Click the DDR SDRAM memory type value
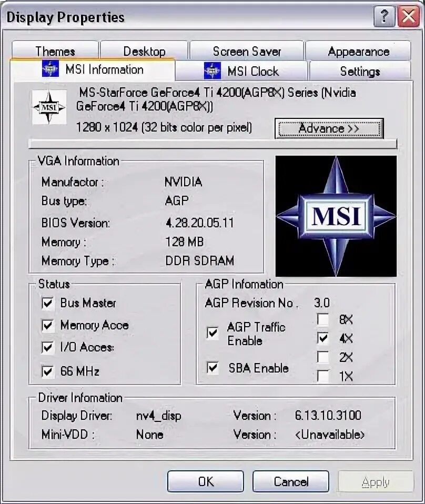425x504 pixels. pos(200,260)
